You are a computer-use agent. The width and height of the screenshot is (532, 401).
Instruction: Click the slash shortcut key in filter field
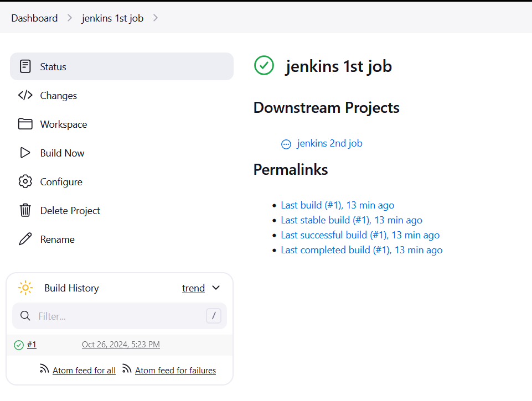click(x=214, y=316)
